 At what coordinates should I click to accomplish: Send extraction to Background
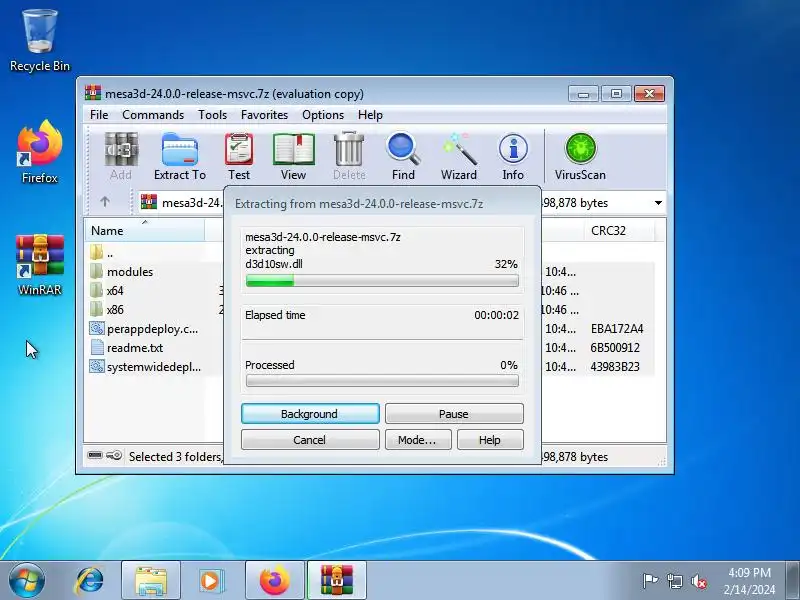click(310, 414)
